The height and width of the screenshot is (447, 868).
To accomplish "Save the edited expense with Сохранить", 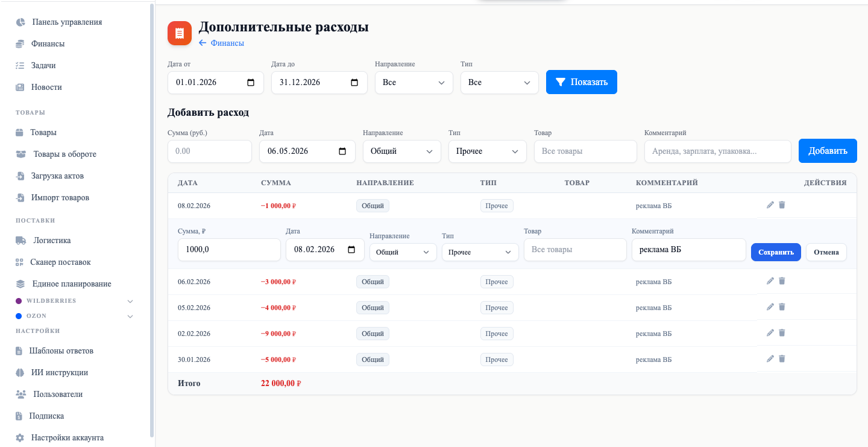I will pos(776,252).
